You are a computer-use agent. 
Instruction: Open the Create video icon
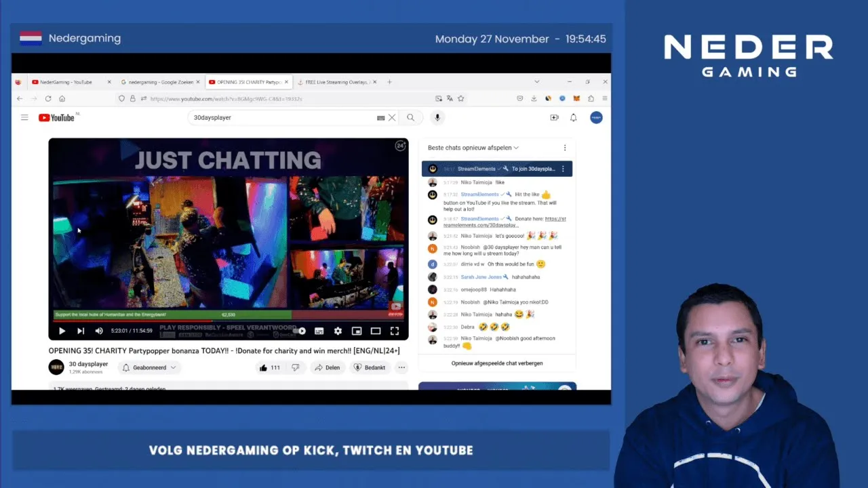[x=554, y=117]
